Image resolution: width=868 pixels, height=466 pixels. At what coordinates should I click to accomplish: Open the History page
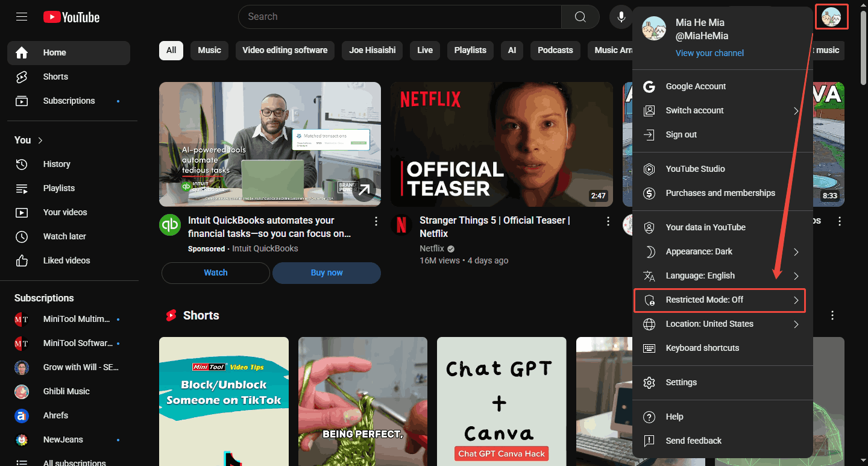pyautogui.click(x=69, y=164)
